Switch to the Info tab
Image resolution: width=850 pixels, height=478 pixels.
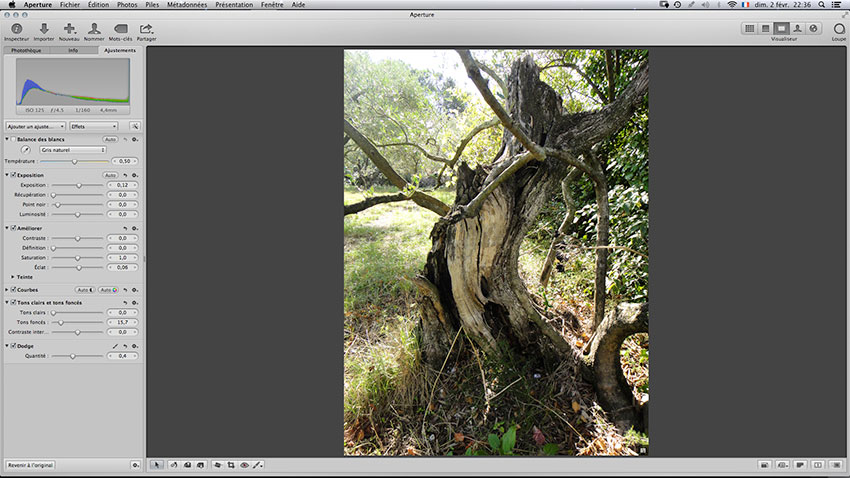(73, 50)
